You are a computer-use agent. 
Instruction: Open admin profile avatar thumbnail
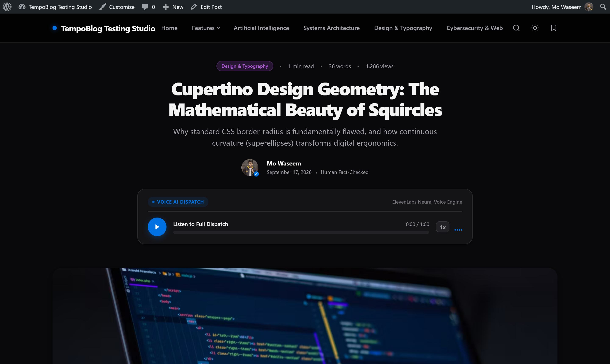(x=589, y=7)
